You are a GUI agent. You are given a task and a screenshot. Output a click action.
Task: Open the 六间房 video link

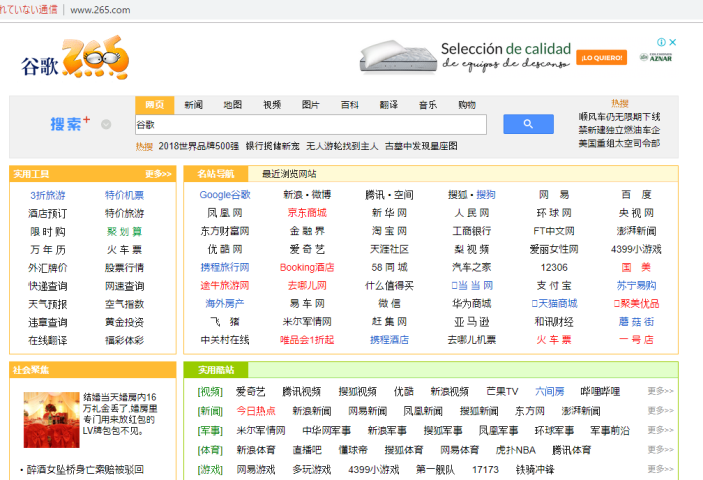point(550,392)
